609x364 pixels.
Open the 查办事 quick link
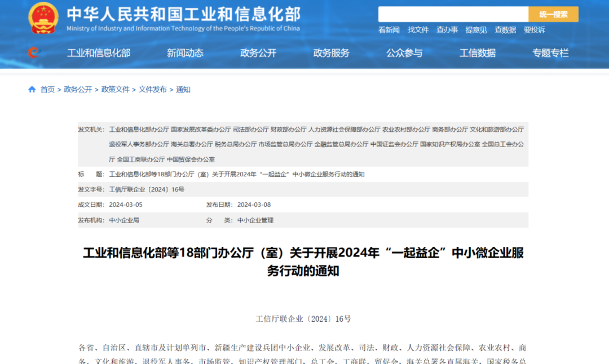pyautogui.click(x=447, y=30)
